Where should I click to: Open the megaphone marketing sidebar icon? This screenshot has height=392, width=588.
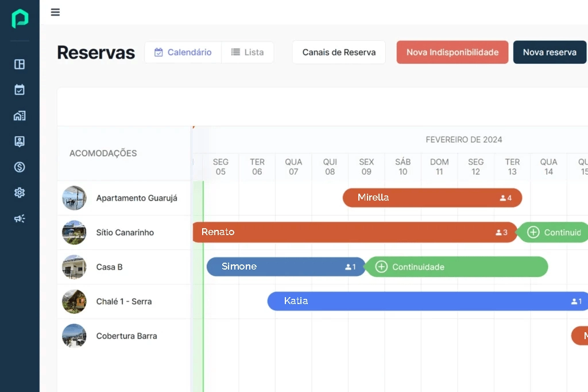20,218
